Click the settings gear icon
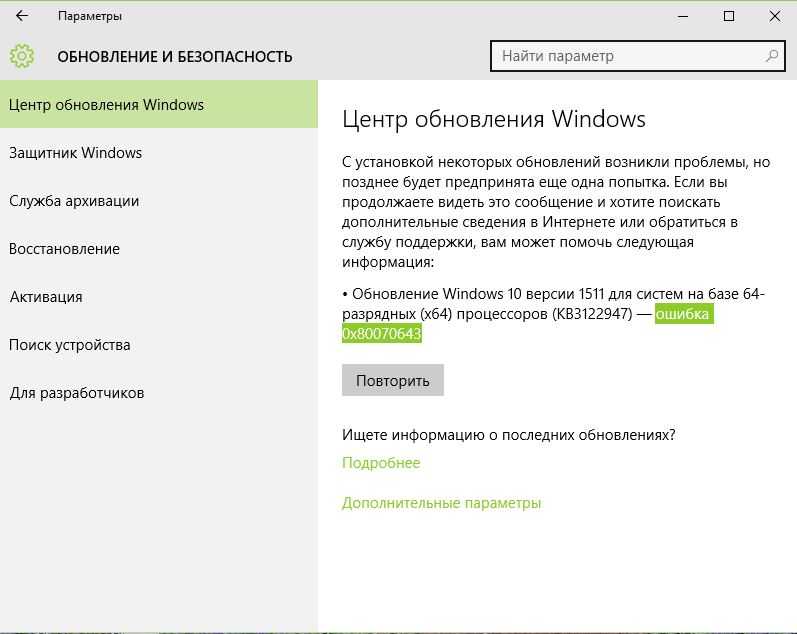Screen dimensions: 797x634 click(x=22, y=56)
